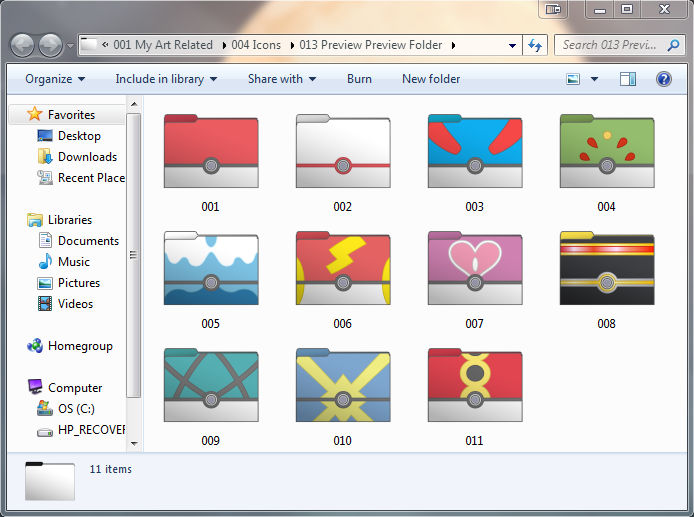Screen dimensions: 694x517
Task: Open the Share with dropdown
Action: point(282,79)
